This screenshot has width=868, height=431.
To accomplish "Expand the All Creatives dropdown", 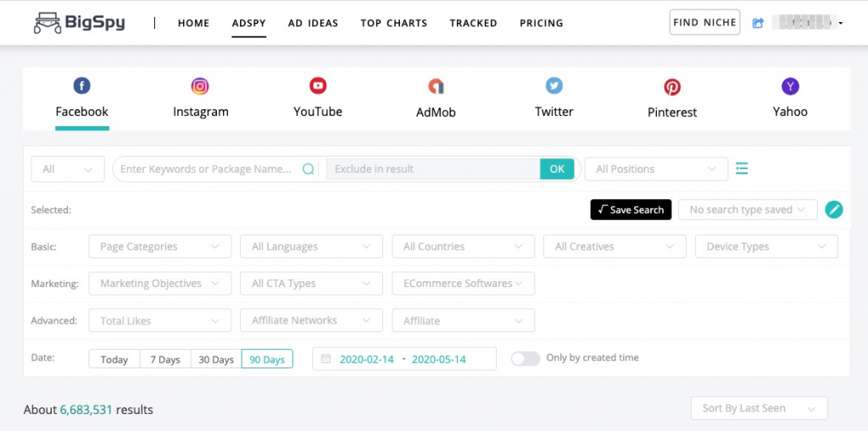I will point(615,246).
